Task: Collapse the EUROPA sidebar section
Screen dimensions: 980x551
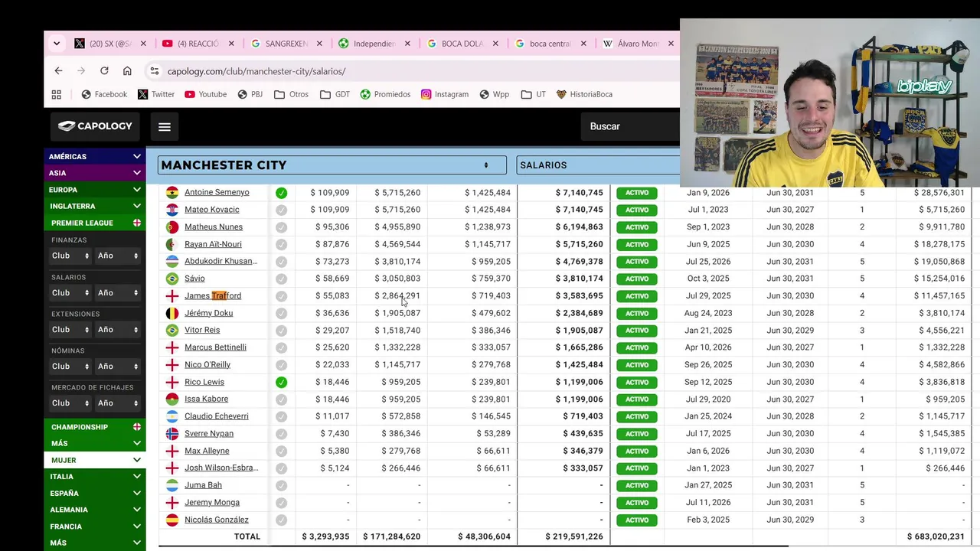Action: pos(95,190)
